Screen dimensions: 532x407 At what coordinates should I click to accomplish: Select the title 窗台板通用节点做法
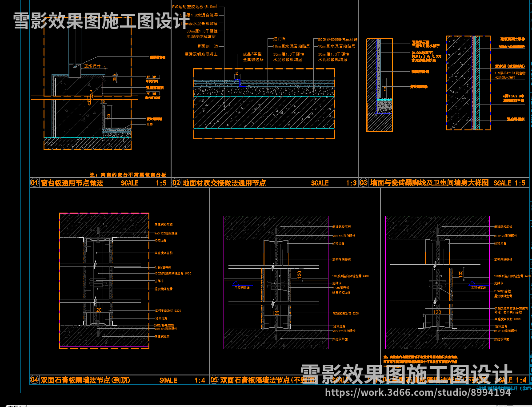(x=72, y=183)
